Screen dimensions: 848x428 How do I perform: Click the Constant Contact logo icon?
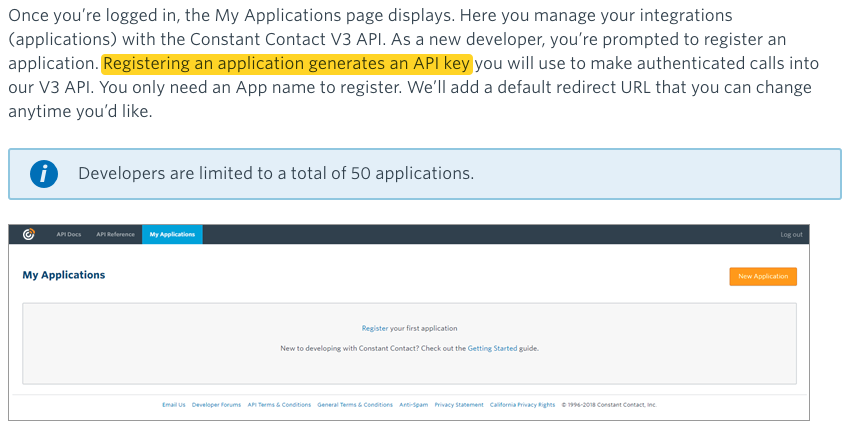tap(29, 234)
